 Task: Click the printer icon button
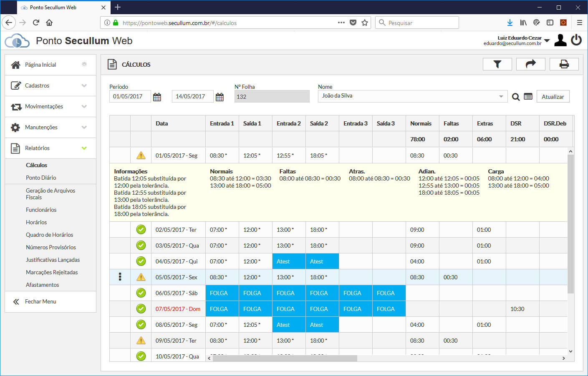[564, 64]
